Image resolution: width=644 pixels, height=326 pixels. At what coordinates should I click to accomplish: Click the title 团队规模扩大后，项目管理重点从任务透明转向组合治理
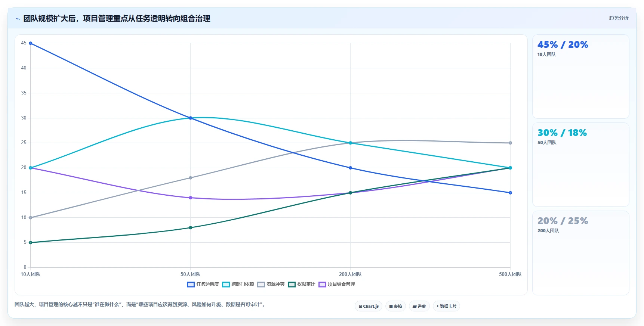click(x=117, y=18)
